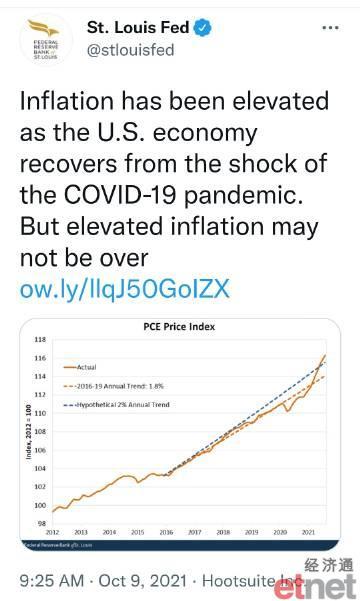Screen dimensions: 360x601
Task: Click the 9:25 AM timestamp
Action: (x=52, y=580)
